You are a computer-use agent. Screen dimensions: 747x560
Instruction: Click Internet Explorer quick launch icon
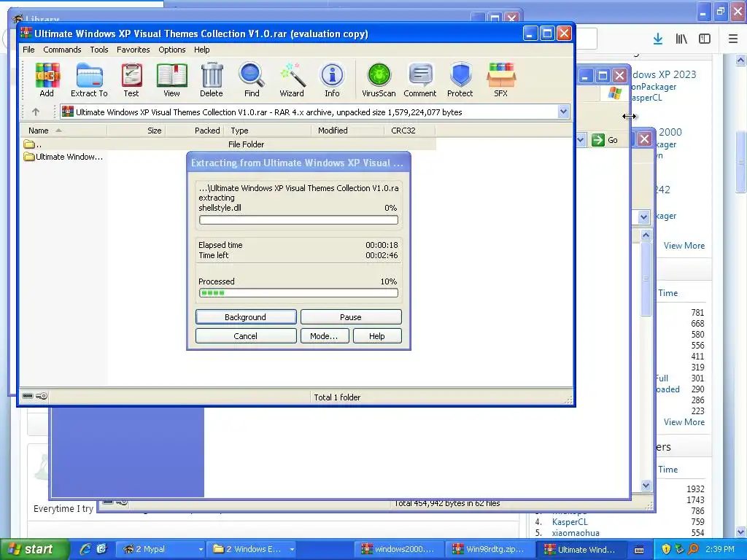[85, 549]
